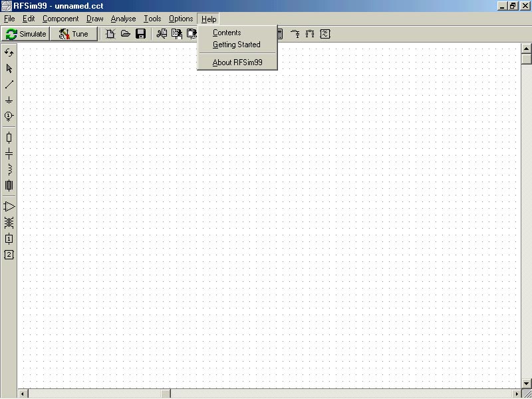
Task: Click RFSim99 title bar application icon
Action: [7, 6]
